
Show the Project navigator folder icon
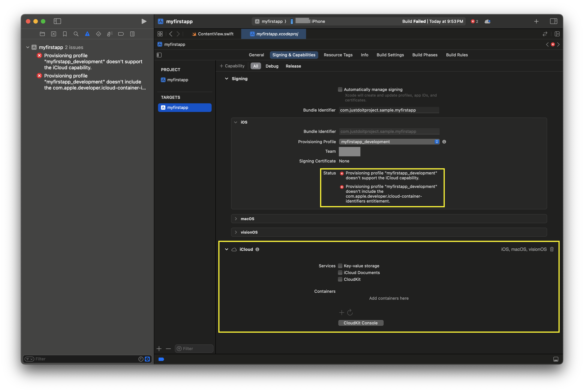(42, 34)
